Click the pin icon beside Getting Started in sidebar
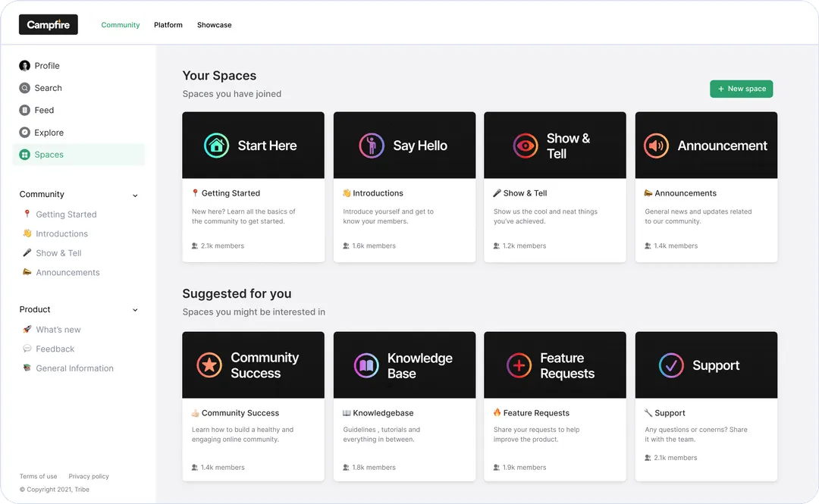Image resolution: width=819 pixels, height=504 pixels. click(x=27, y=214)
